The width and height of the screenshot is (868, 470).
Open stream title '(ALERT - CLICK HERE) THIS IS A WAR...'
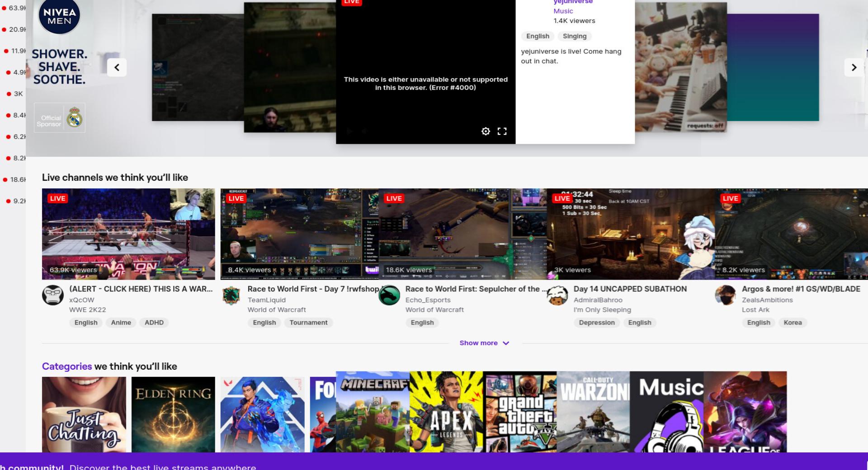pos(141,289)
